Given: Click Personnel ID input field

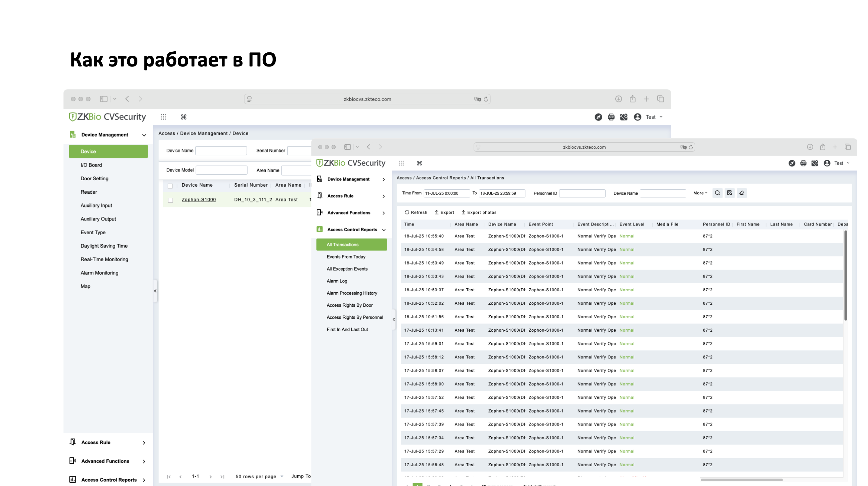Looking at the screenshot, I should [x=582, y=193].
